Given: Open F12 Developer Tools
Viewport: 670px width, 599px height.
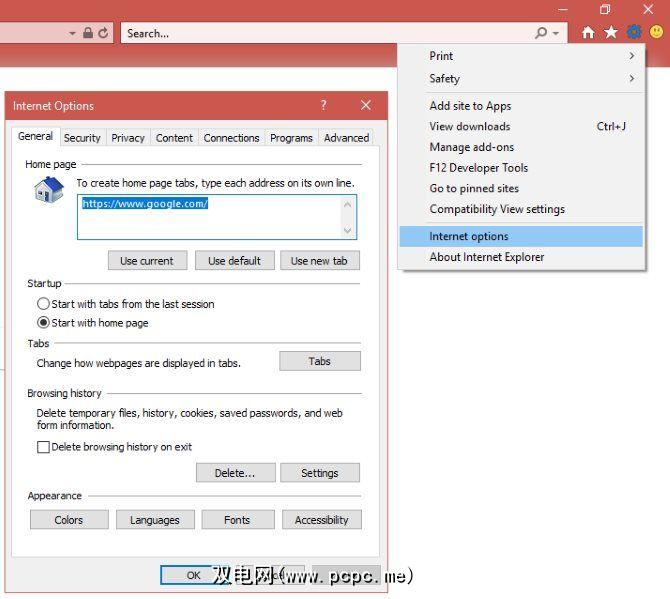Looking at the screenshot, I should (521, 168).
